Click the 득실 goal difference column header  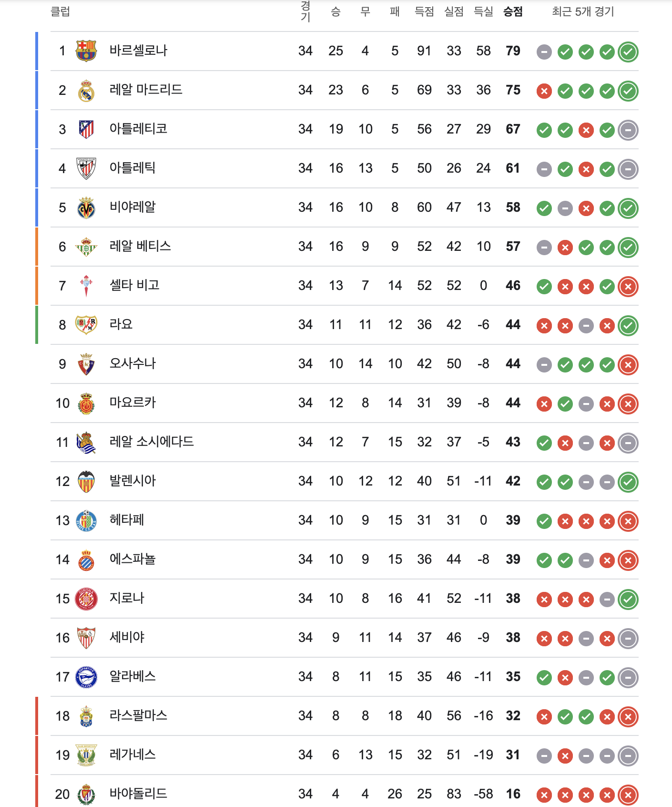[483, 12]
